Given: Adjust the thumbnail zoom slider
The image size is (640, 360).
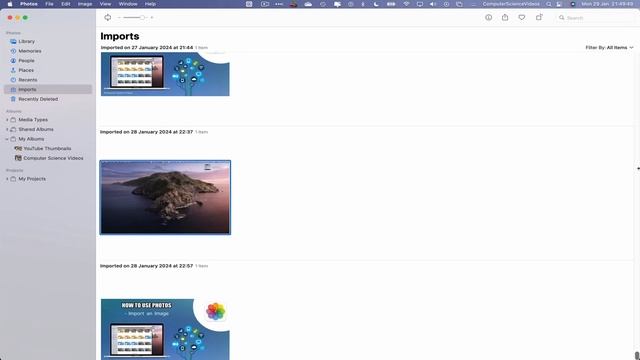Looking at the screenshot, I should 135,18.
